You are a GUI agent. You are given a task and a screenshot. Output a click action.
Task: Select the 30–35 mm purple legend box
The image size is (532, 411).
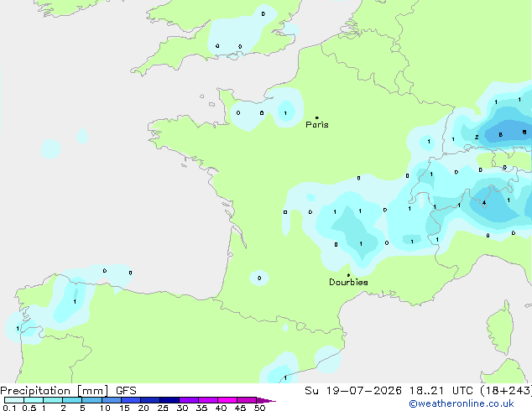coord(189,400)
